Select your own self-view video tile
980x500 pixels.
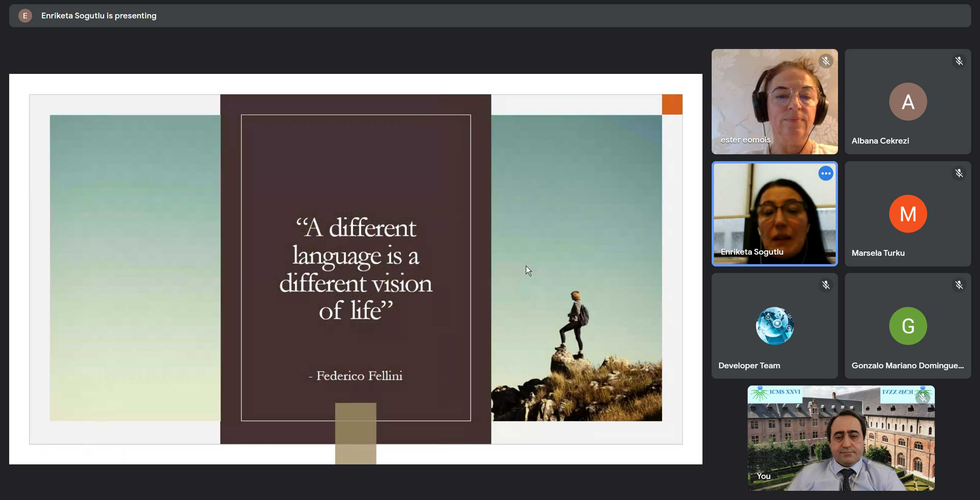tap(841, 438)
